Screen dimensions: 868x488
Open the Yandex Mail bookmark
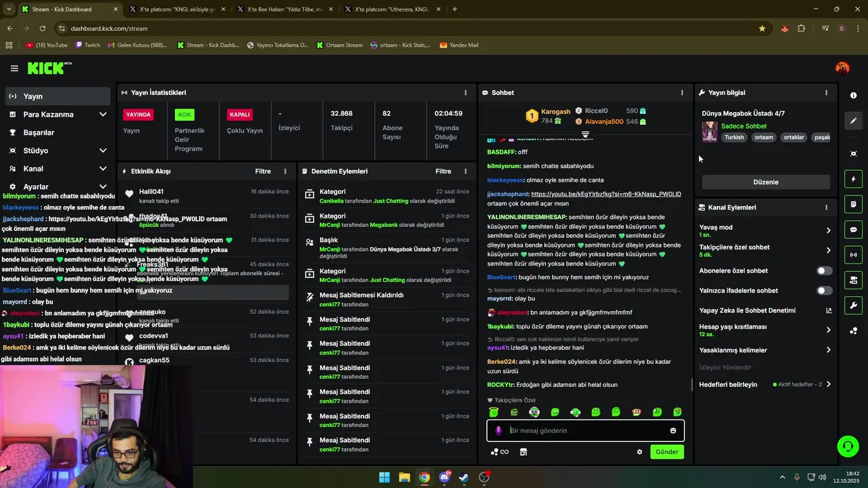coord(459,45)
